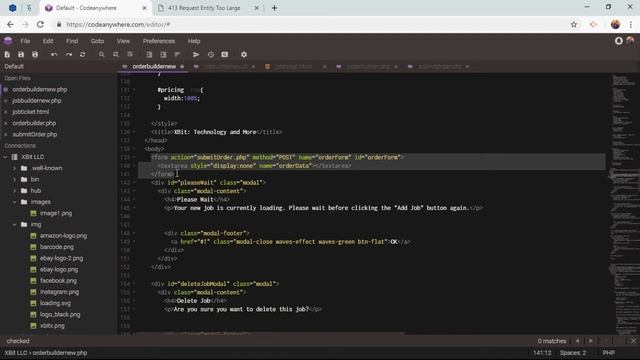Expand the hub folder
640x360 pixels.
15,191
